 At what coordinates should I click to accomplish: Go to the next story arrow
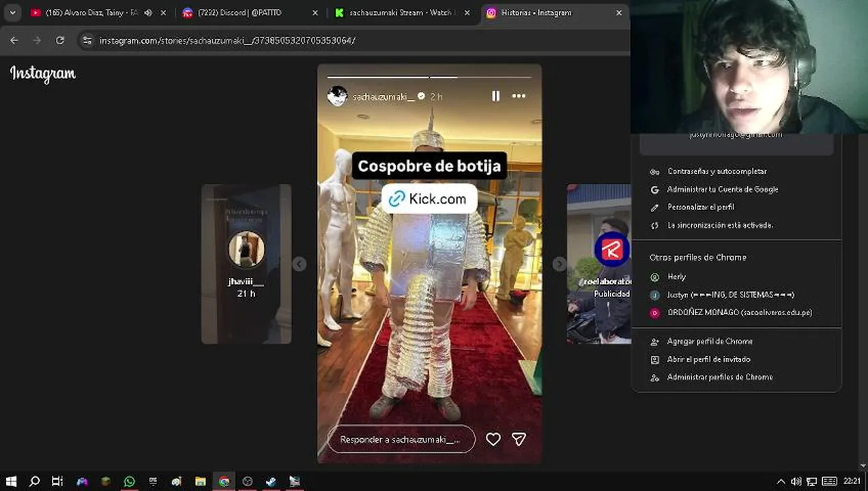pyautogui.click(x=559, y=264)
